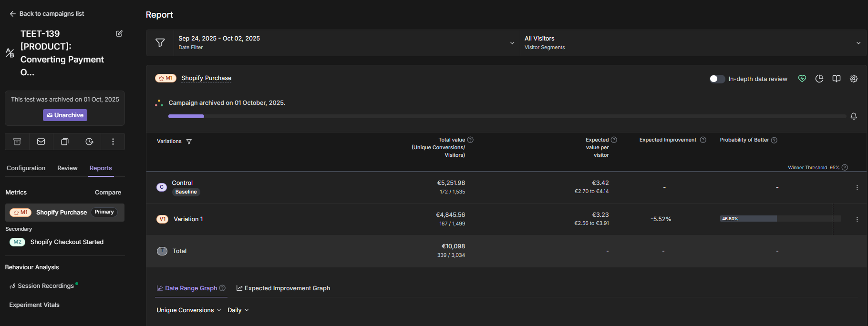The height and width of the screenshot is (326, 868).
Task: Click the A/B test type icon beside the title
Action: pos(10,53)
